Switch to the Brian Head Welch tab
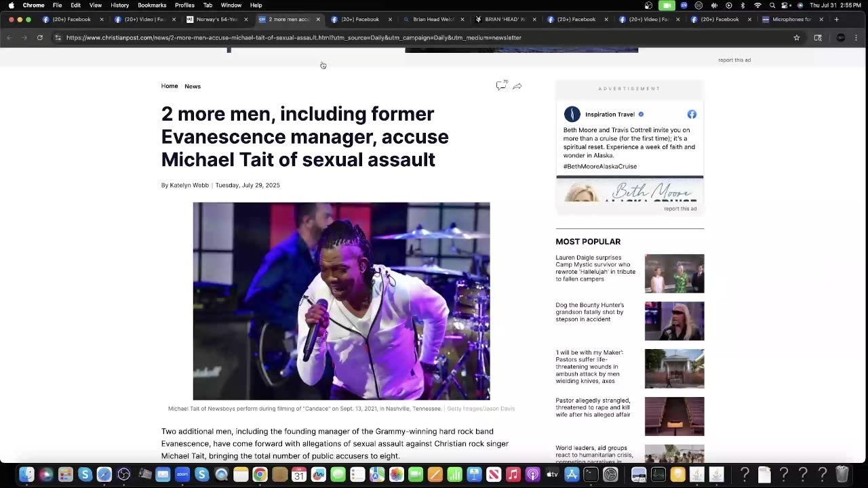Screen dimensions: 868x488 pyautogui.click(x=434, y=20)
